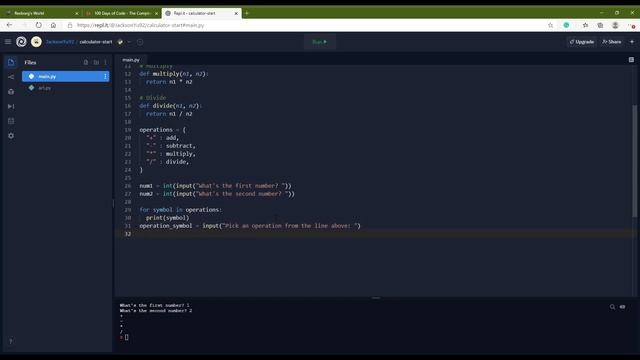
Task: Click the Repl.it spiral logo
Action: coord(21,42)
